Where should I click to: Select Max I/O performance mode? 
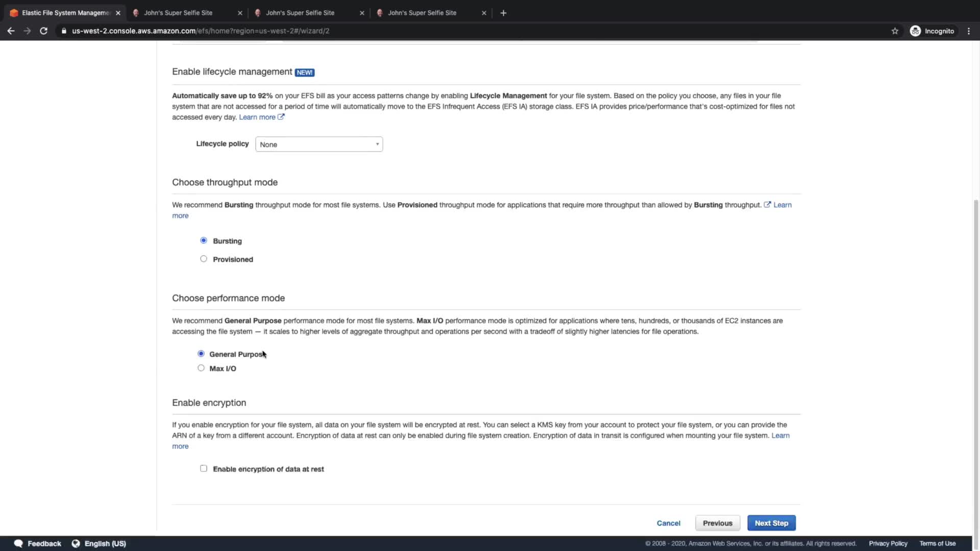pyautogui.click(x=201, y=368)
